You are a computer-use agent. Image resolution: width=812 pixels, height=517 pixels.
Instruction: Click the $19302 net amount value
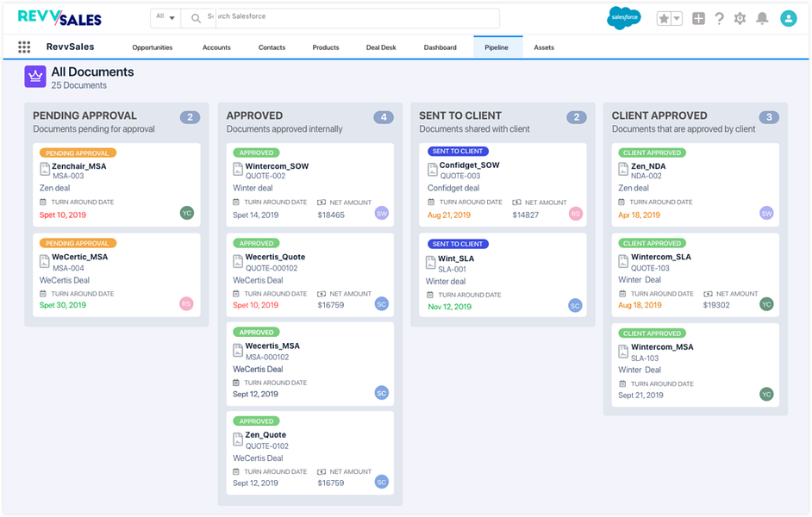(x=716, y=305)
